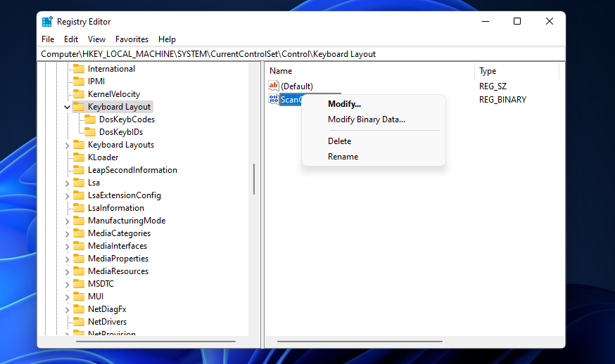Screen dimensions: 615x364
Task: Click the DosKeybIDs folder icon
Action: (90, 132)
